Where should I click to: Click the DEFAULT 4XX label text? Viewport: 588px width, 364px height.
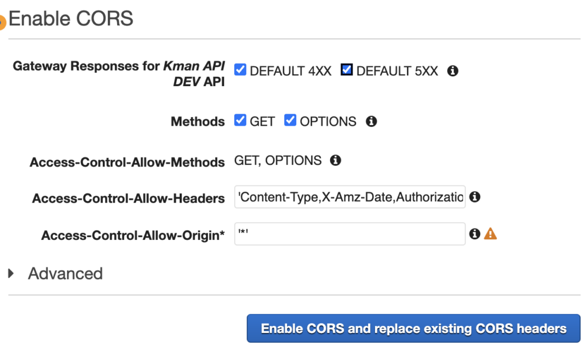tap(291, 71)
